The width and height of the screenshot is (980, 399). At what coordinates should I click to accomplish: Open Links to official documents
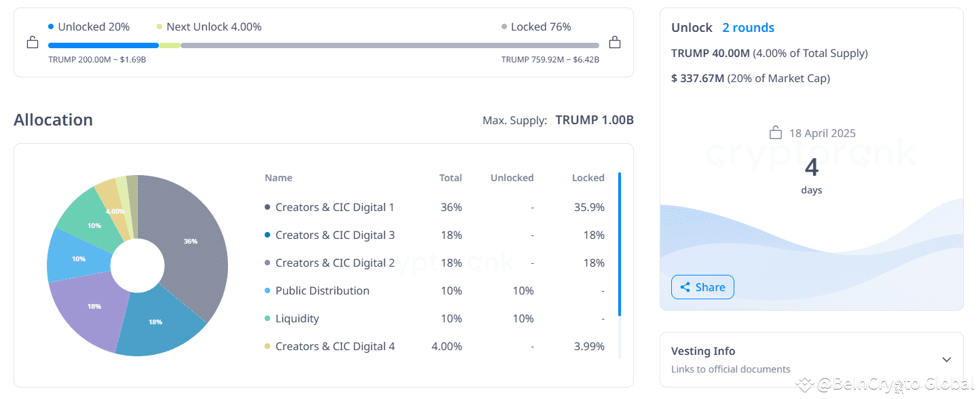click(x=730, y=369)
